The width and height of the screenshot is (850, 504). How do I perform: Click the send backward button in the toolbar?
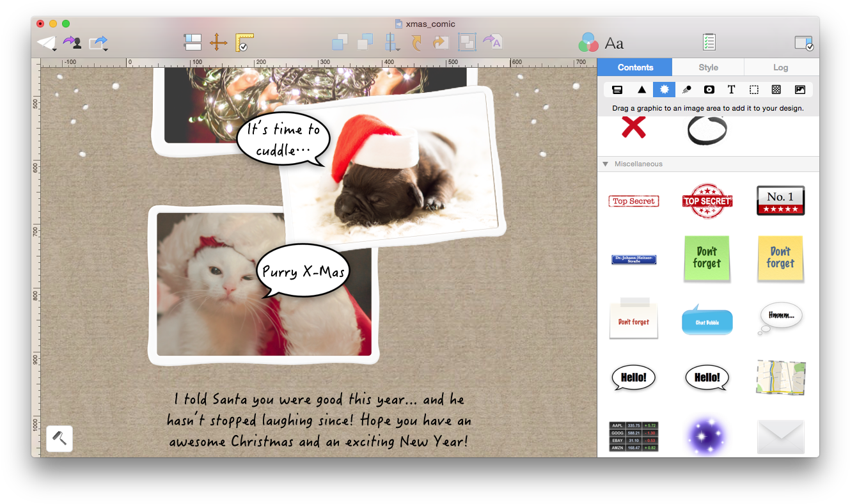coord(364,42)
